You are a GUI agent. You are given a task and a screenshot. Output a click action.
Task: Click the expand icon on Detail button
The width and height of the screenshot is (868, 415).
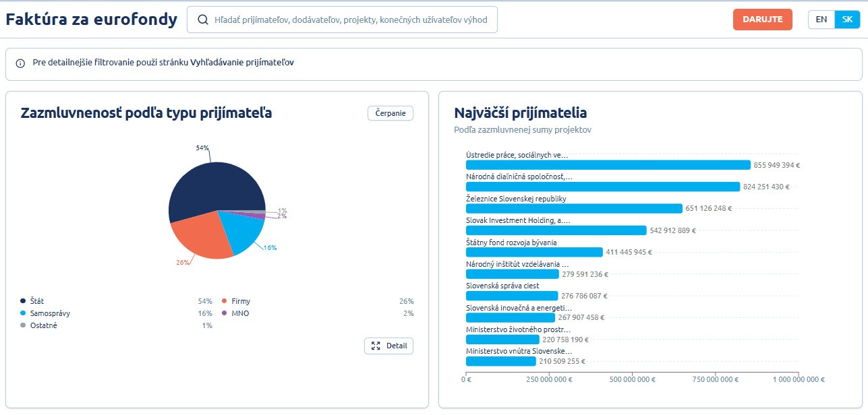[x=376, y=346]
